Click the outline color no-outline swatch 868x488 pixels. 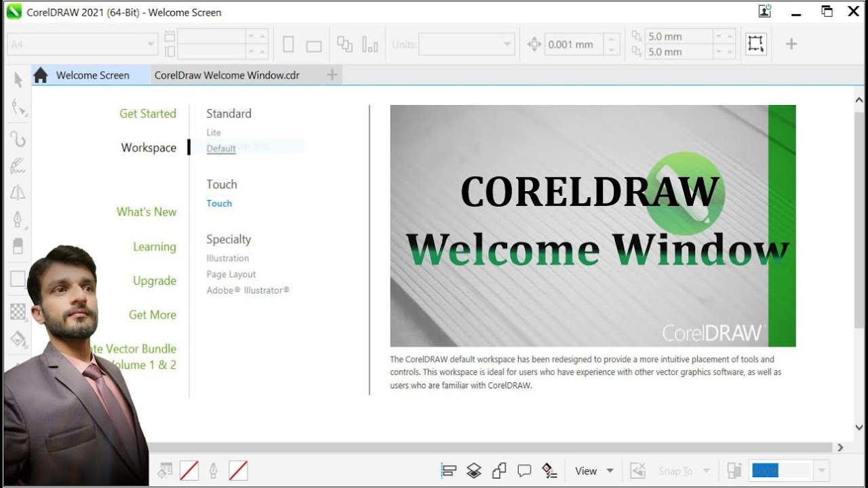[238, 470]
